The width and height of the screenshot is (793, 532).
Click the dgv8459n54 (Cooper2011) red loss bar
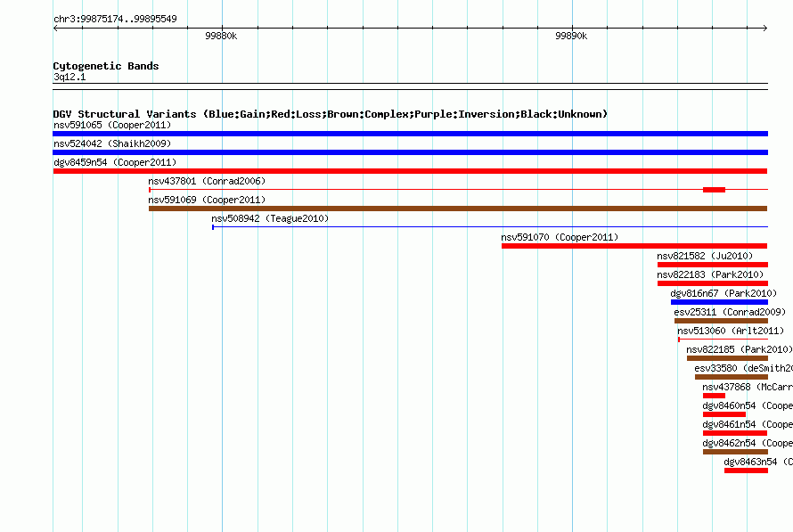coord(410,171)
